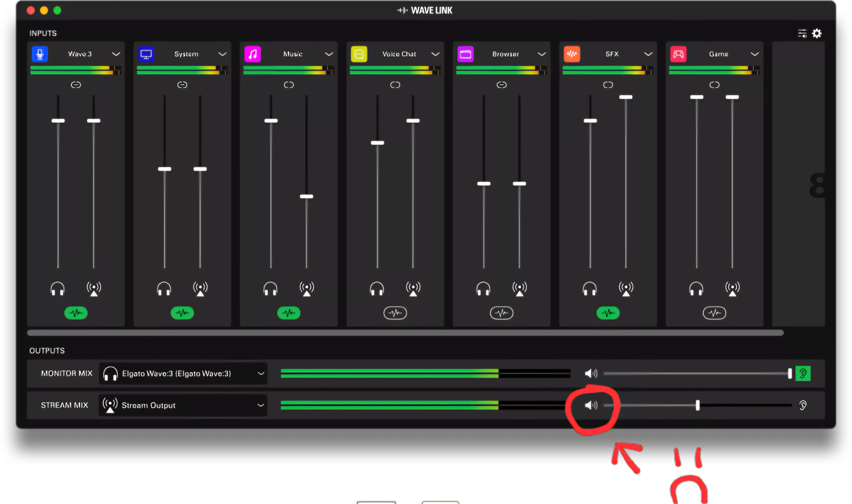Click the horizontal inputs scrollbar
The height and width of the screenshot is (504, 852).
pos(405,333)
